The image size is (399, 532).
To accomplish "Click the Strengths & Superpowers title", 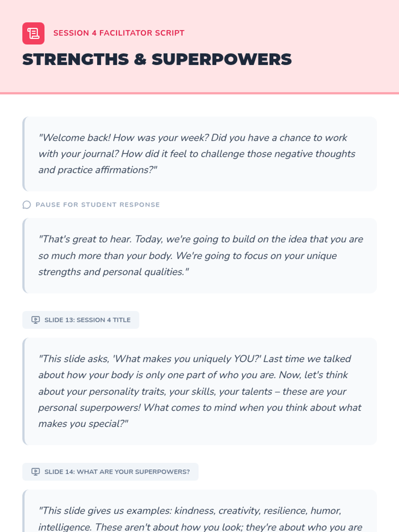I will (x=157, y=60).
